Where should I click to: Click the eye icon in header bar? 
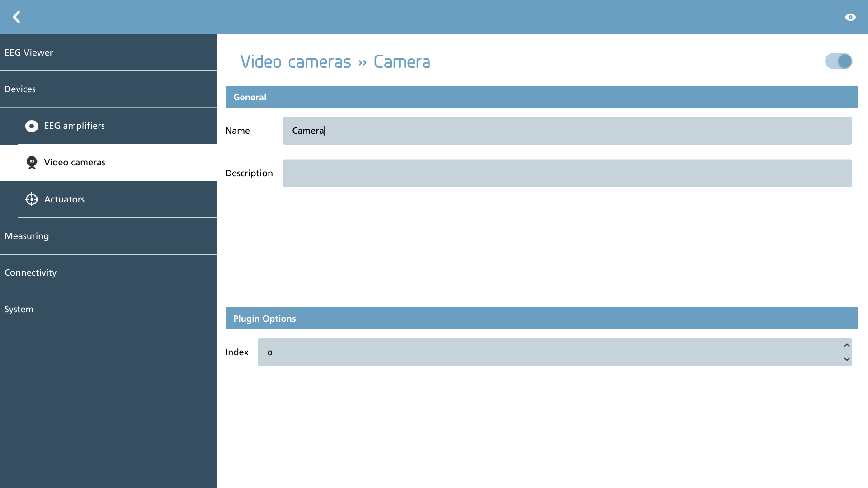[x=850, y=17]
